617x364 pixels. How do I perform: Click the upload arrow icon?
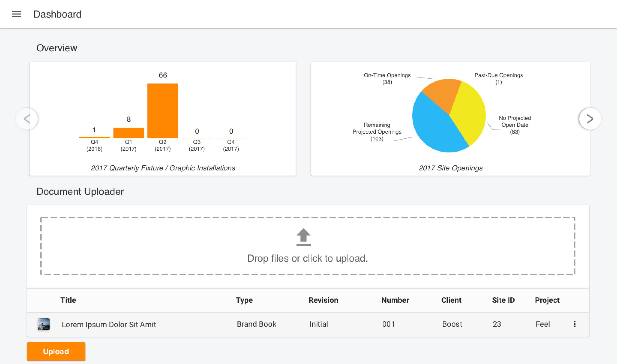pos(303,237)
